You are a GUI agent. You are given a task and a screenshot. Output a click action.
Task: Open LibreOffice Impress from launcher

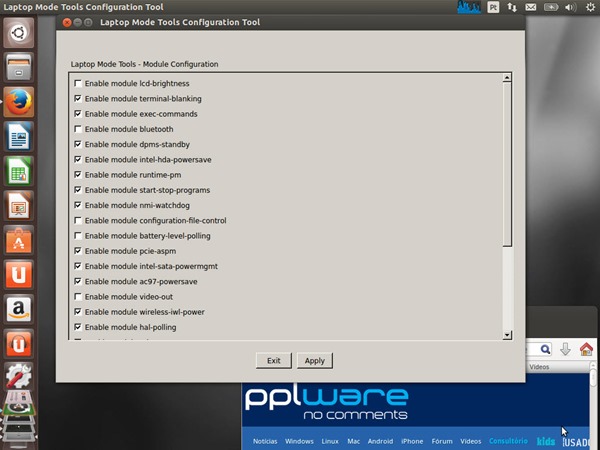coord(19,205)
